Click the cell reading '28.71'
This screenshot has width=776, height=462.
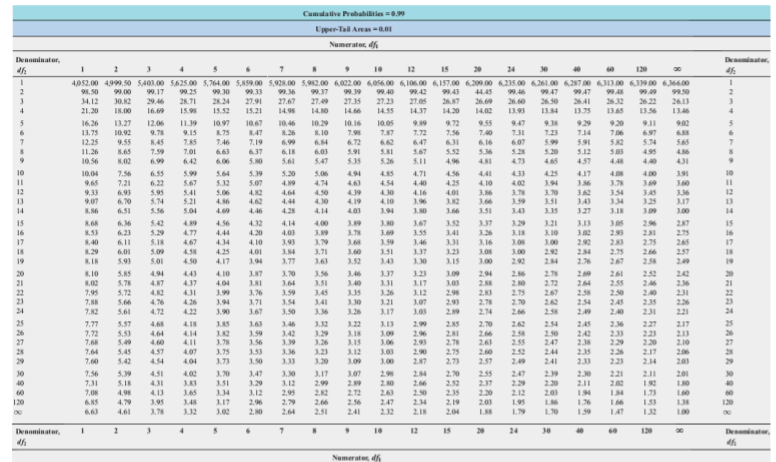[x=188, y=101]
